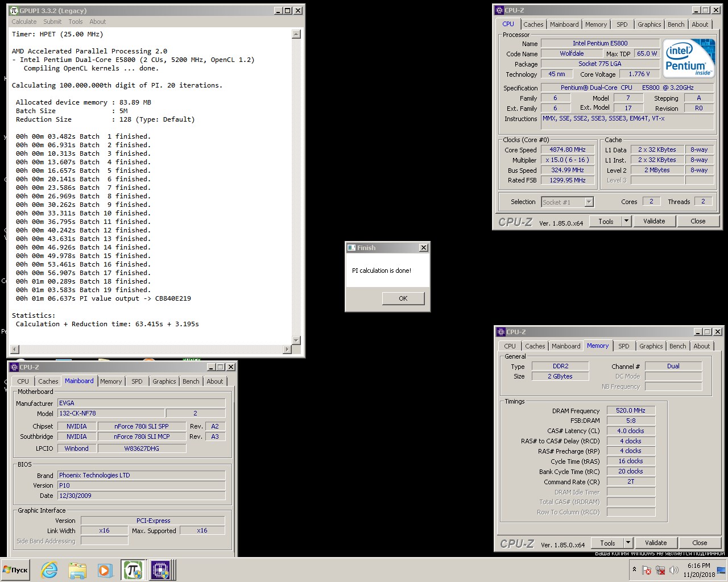Click the Core Voltage value 1.776 V
This screenshot has height=582, width=728.
click(x=639, y=74)
